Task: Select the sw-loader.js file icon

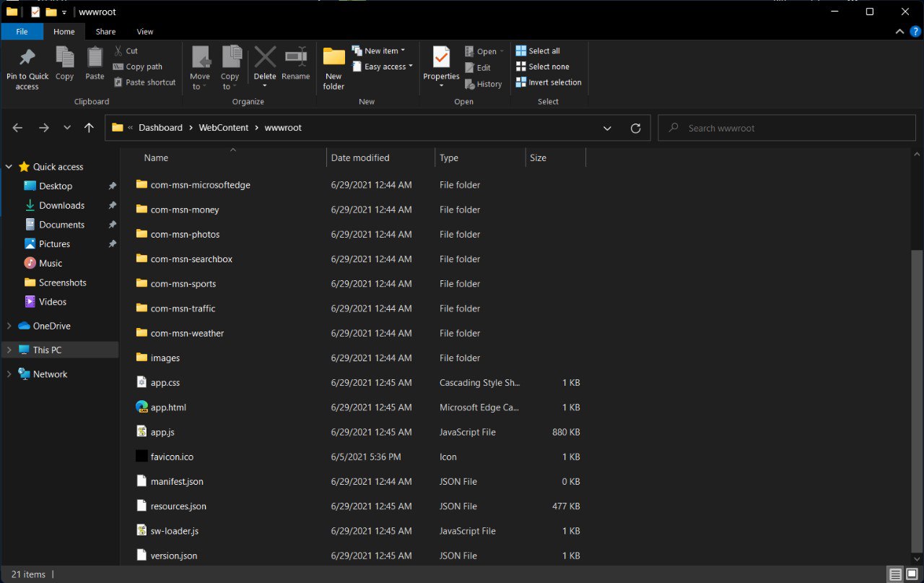Action: point(141,530)
